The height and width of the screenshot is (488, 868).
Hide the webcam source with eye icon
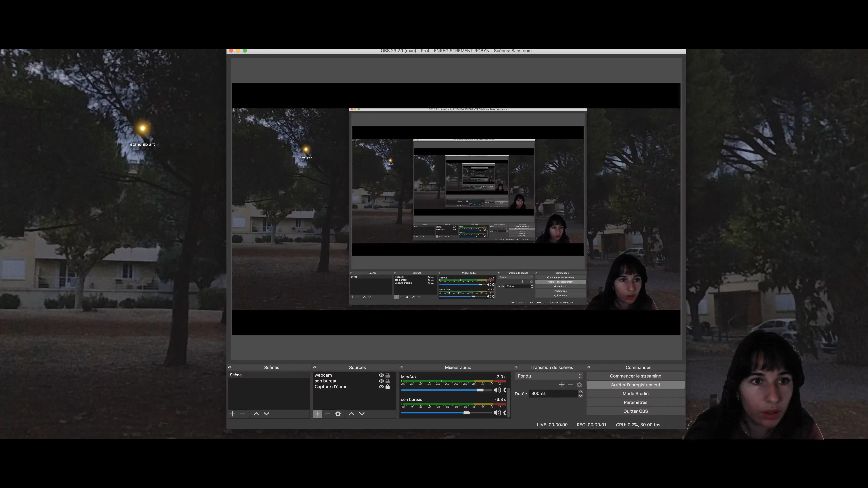(x=381, y=375)
